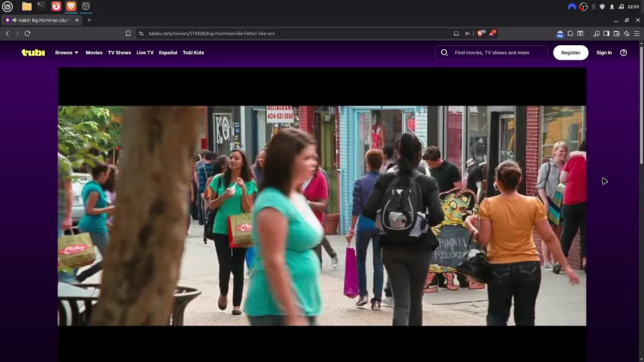Open the sound music tray icon
This screenshot has width=644, height=362.
[621, 7]
